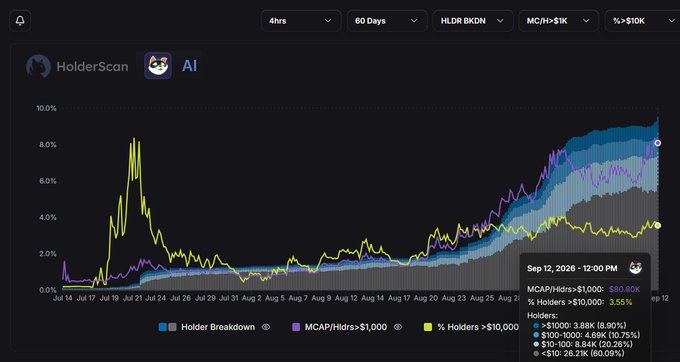The height and width of the screenshot is (362, 680).
Task: Click the $100-1000: 4.69K holders row
Action: [586, 335]
